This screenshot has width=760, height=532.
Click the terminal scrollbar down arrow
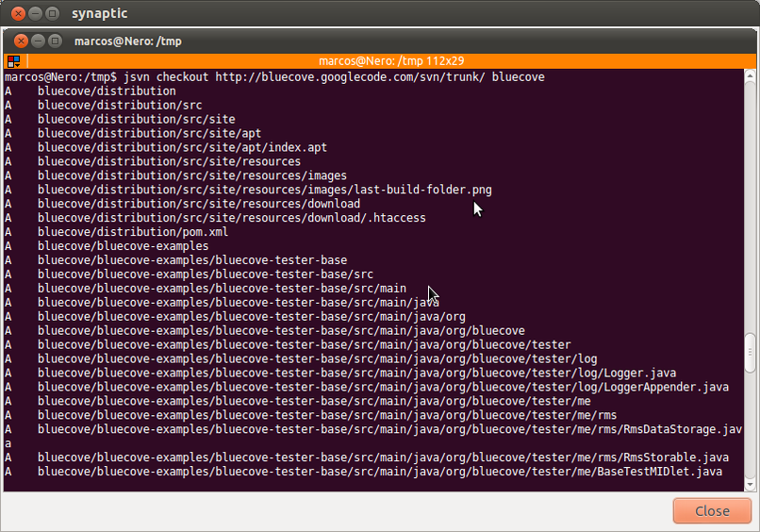point(750,485)
